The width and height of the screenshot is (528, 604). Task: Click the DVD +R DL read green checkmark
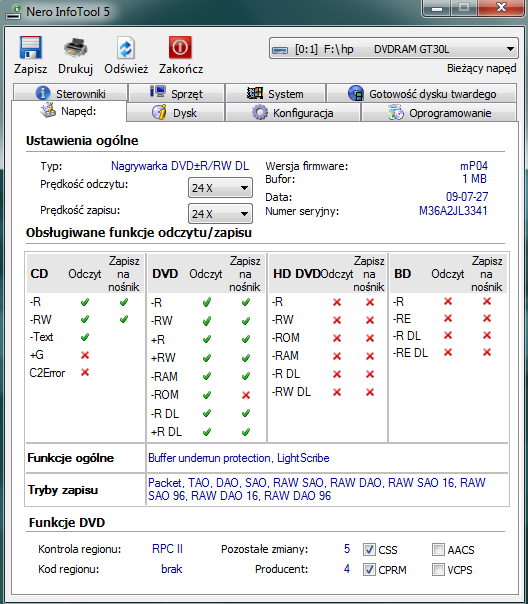pos(207,432)
